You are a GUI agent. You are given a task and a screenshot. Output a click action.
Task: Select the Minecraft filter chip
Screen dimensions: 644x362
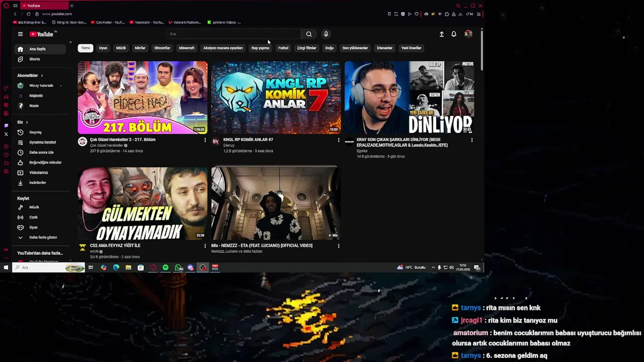(187, 48)
